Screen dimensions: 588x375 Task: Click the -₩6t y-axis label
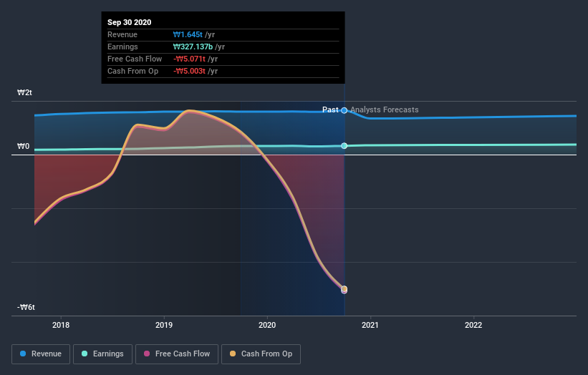tap(26, 307)
